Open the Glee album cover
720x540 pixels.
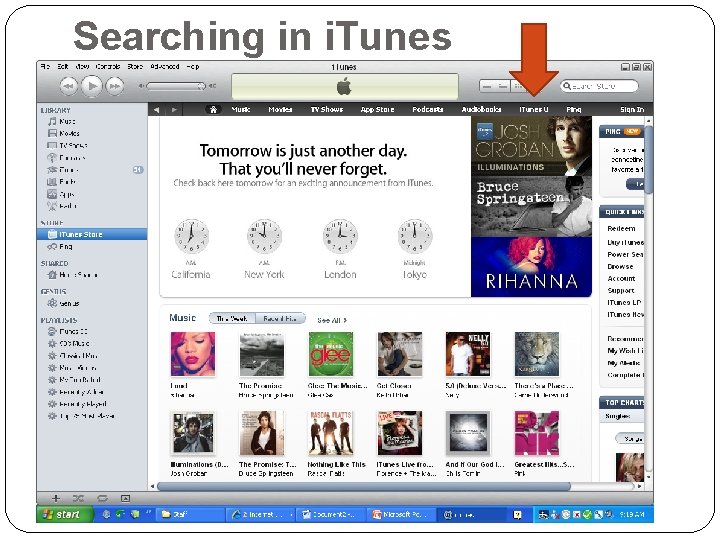[331, 354]
